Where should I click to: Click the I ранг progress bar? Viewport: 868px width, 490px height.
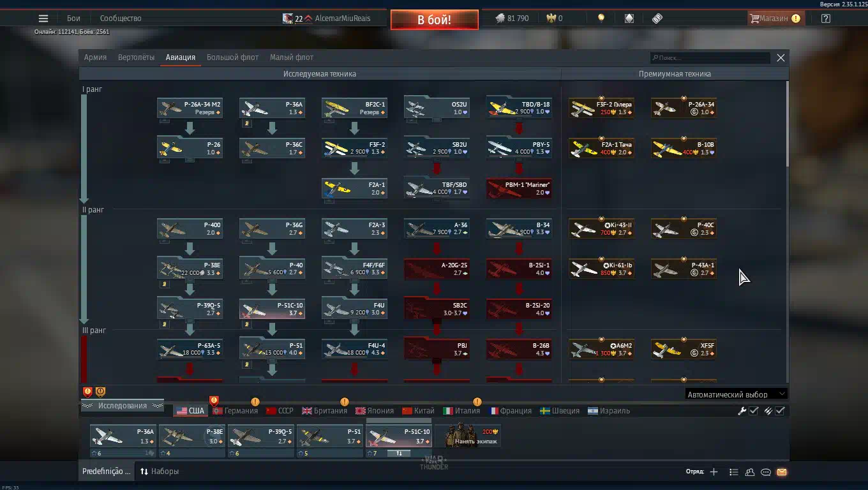click(x=84, y=148)
